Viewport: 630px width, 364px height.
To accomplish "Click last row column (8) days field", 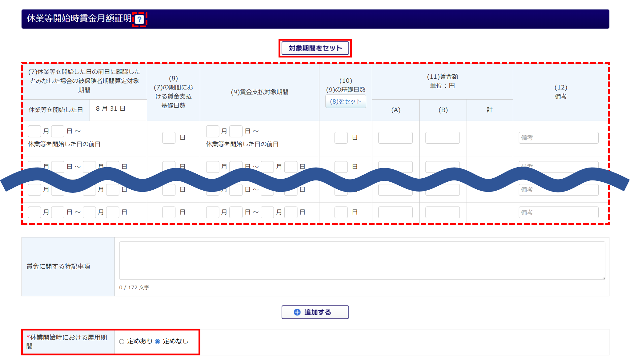I will [x=169, y=212].
